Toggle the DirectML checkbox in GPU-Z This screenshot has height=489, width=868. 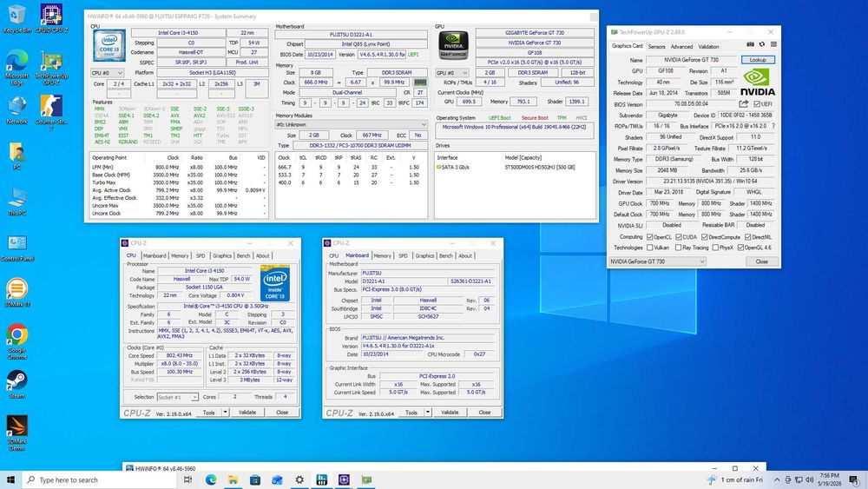pos(748,237)
